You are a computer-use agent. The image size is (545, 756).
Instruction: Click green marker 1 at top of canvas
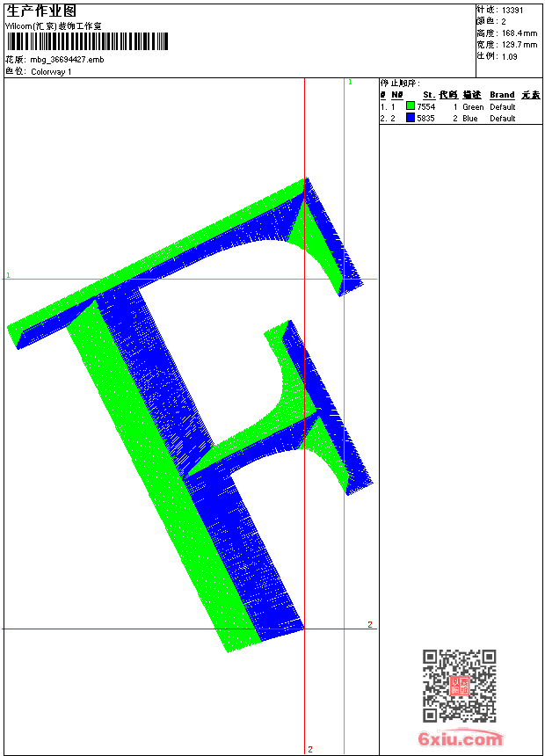(x=350, y=82)
